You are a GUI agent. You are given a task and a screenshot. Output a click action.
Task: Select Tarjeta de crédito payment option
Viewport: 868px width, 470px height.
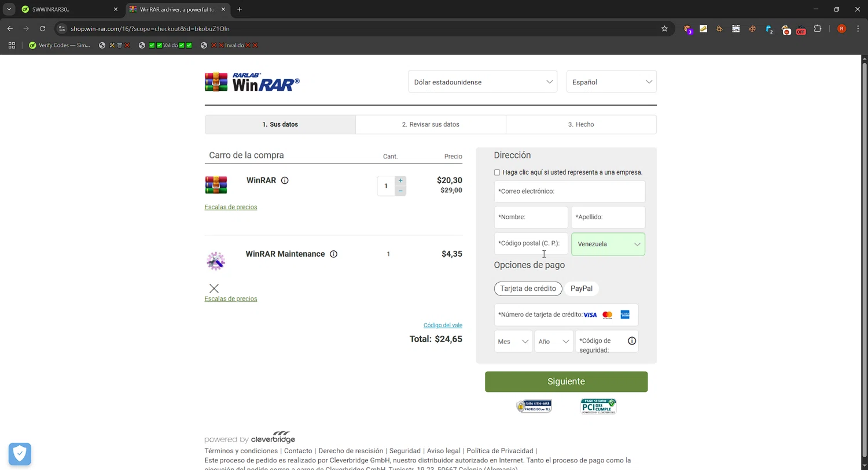pos(528,288)
